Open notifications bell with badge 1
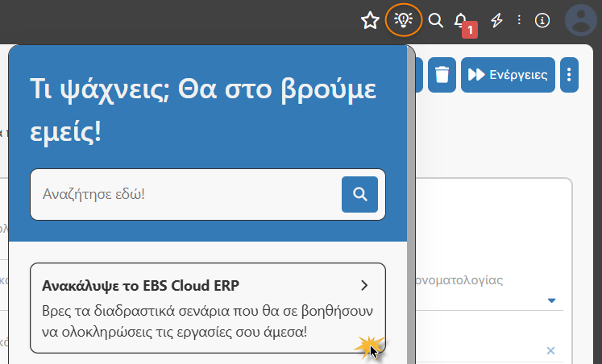602x364 pixels. (465, 24)
